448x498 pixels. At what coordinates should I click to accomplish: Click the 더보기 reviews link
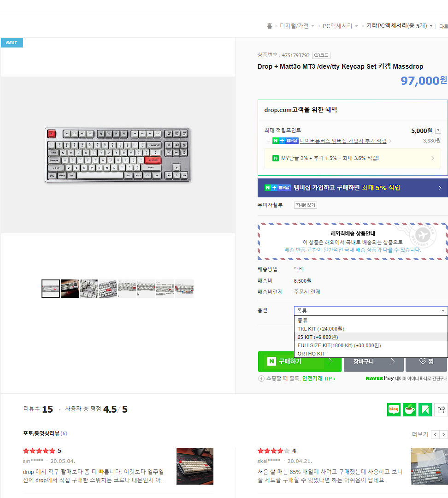pos(420,434)
